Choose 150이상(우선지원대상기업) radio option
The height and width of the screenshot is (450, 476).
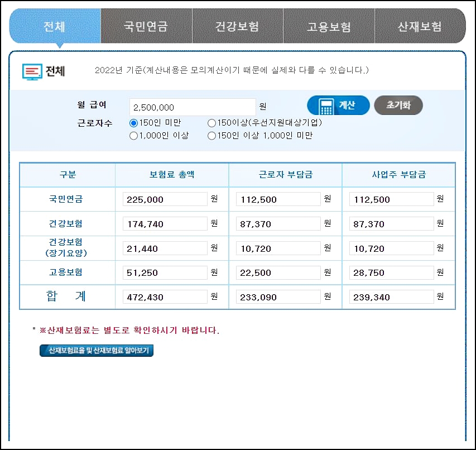pos(211,123)
